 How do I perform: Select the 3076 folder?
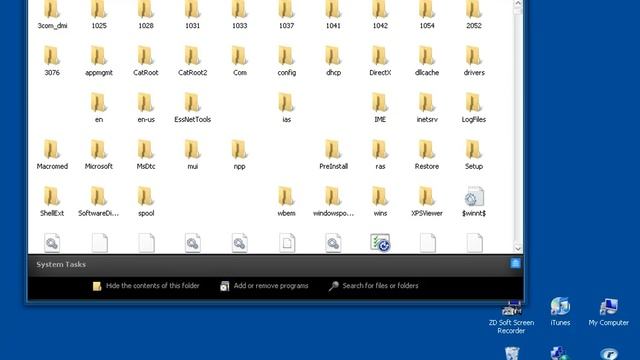coord(52,61)
